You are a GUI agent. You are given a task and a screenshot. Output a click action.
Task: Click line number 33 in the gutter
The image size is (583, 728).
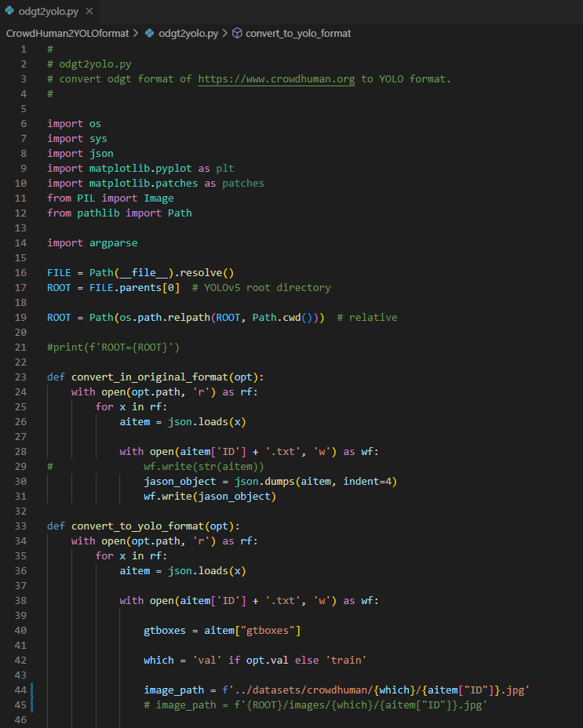tap(20, 526)
